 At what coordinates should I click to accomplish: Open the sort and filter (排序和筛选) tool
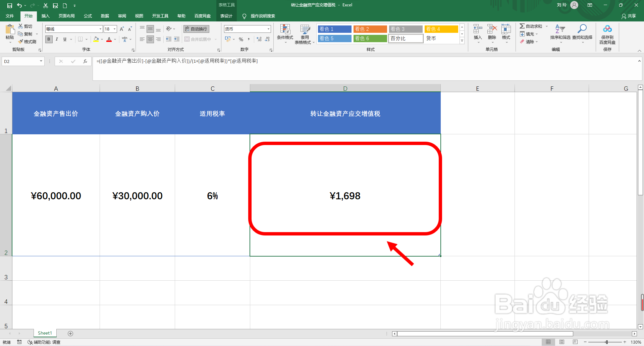click(560, 34)
